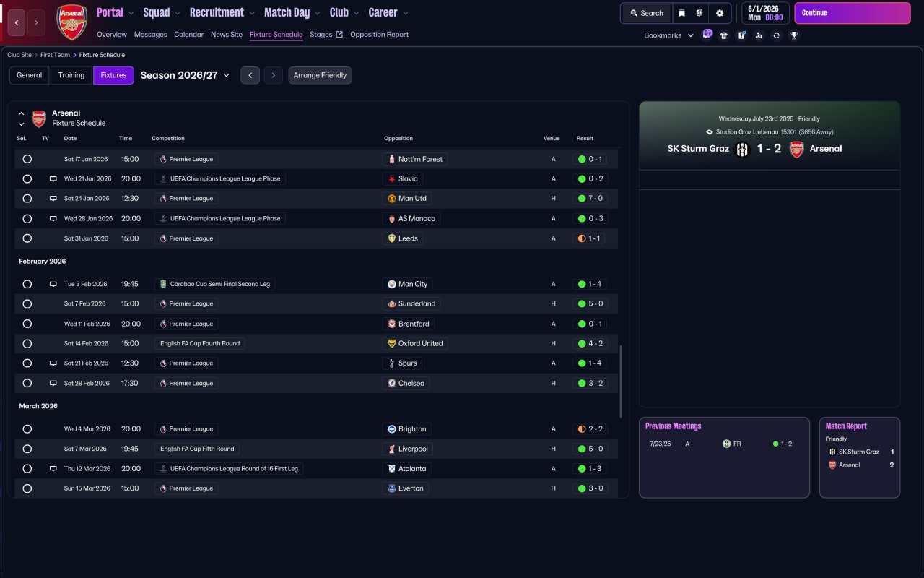Click Arsenal crest in Fixture Schedule panel header
This screenshot has width=924, height=578.
coord(39,118)
